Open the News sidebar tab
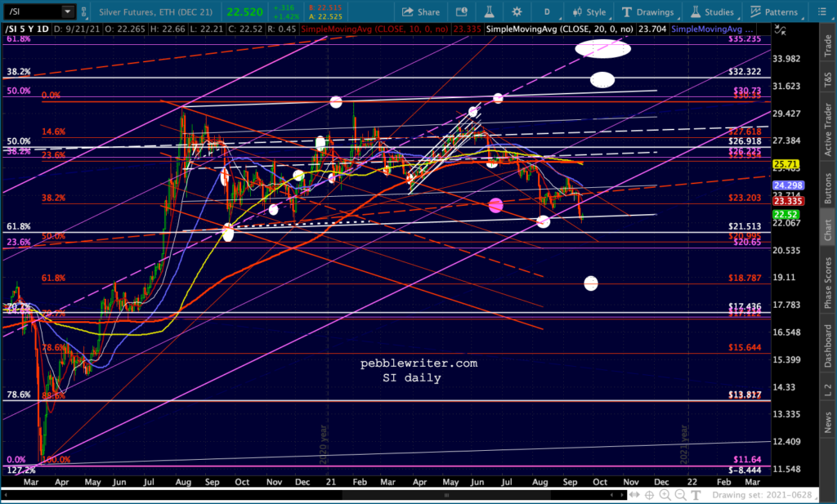This screenshot has height=504, width=837. [x=827, y=422]
